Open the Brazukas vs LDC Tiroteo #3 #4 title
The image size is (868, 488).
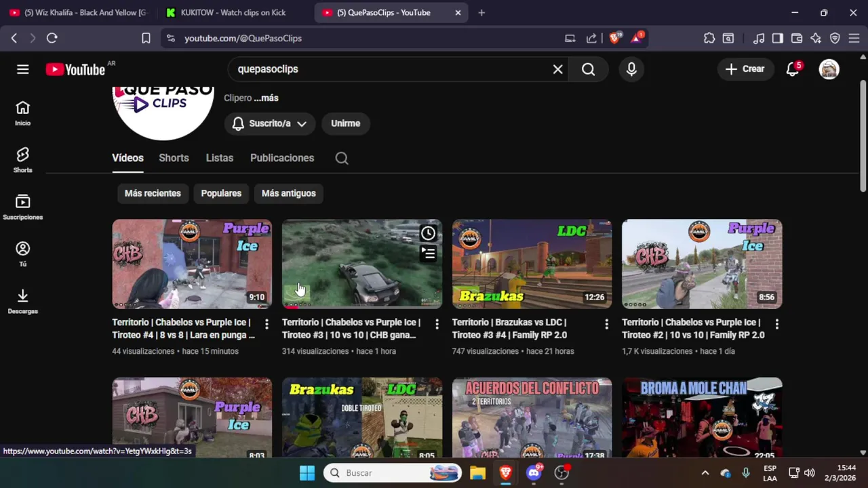tap(509, 329)
